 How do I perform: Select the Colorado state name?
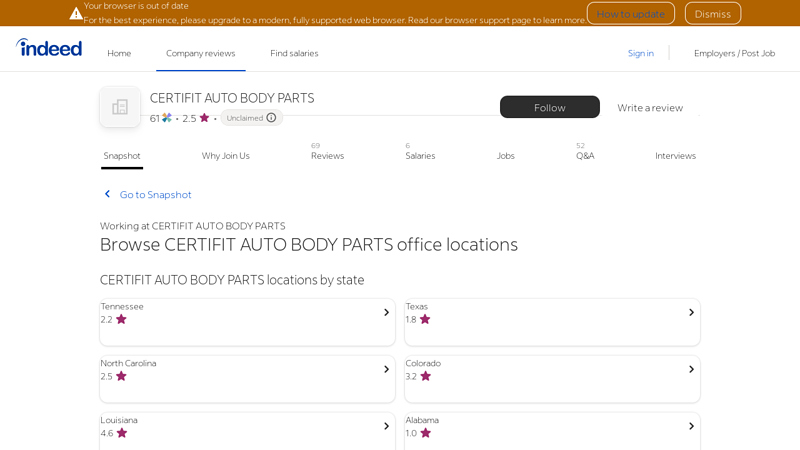tap(423, 363)
